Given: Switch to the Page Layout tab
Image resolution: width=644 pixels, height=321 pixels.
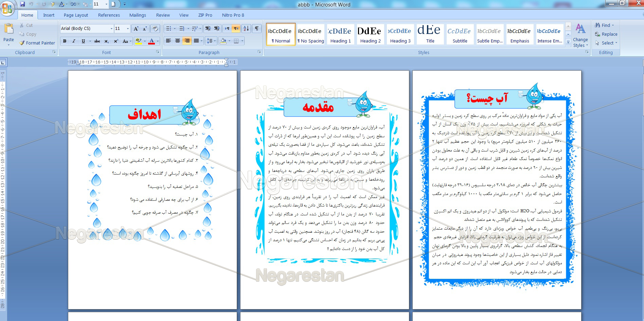Looking at the screenshot, I should point(76,15).
